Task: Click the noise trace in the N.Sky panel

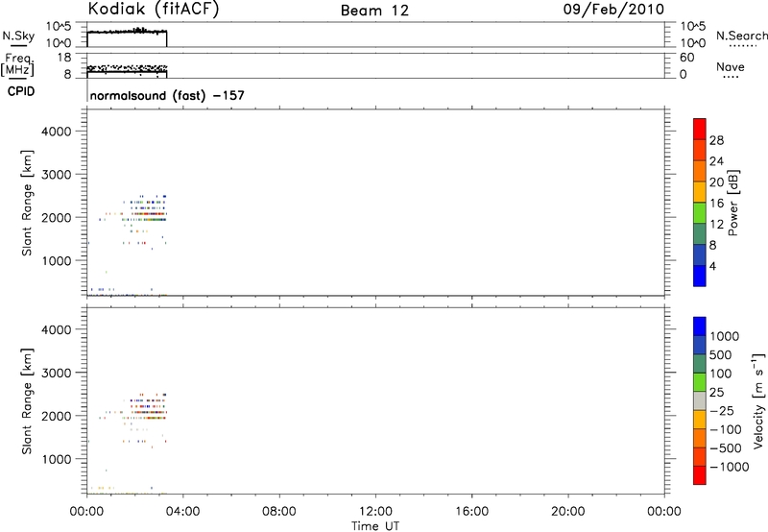Action: (127, 32)
